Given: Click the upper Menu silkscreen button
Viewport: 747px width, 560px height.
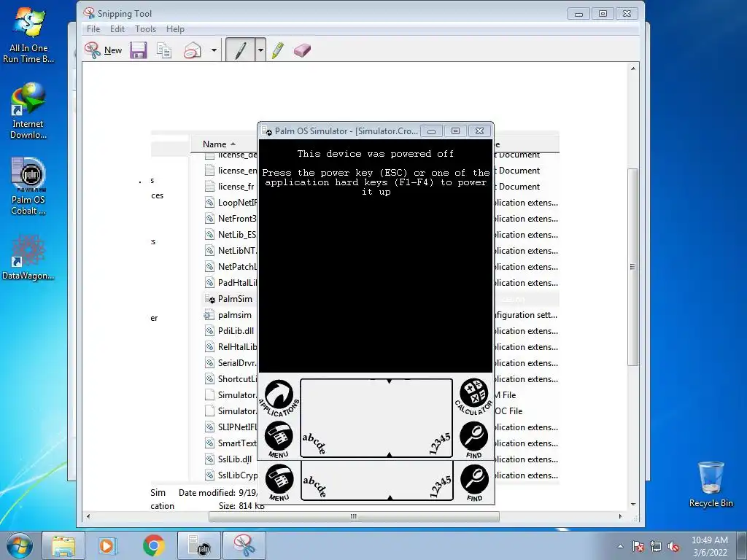Looking at the screenshot, I should click(279, 439).
